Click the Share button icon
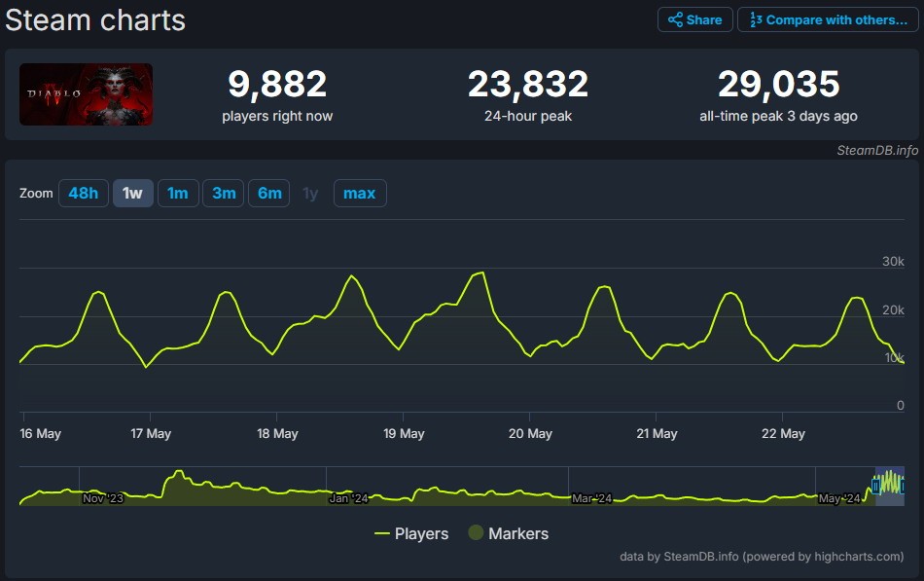The width and height of the screenshot is (924, 581). click(x=675, y=19)
